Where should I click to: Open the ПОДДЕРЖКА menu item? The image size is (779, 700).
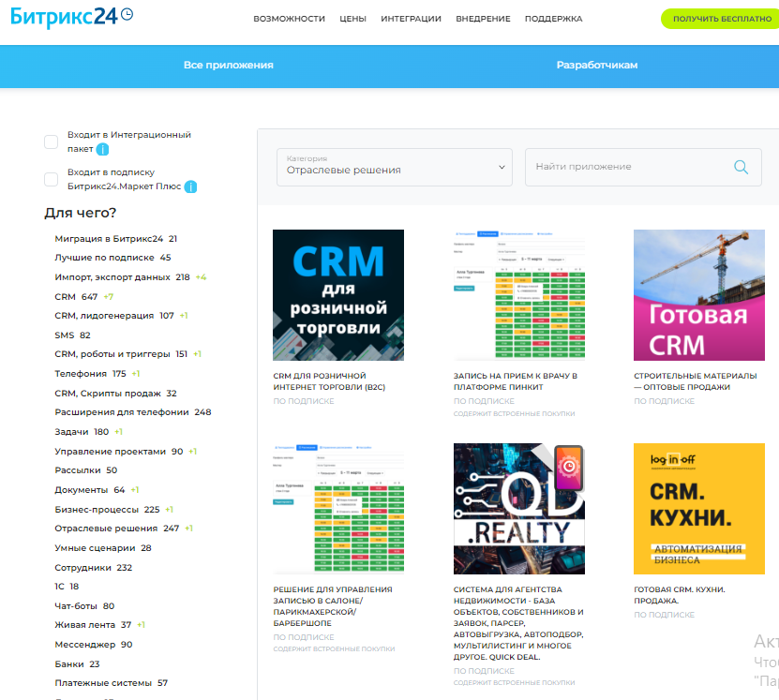point(553,19)
